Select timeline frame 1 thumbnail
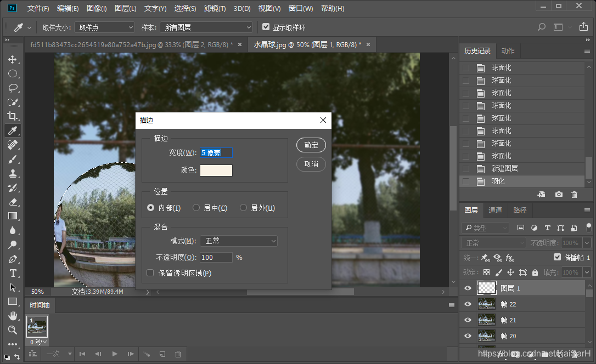The height and width of the screenshot is (364, 596). (37, 326)
